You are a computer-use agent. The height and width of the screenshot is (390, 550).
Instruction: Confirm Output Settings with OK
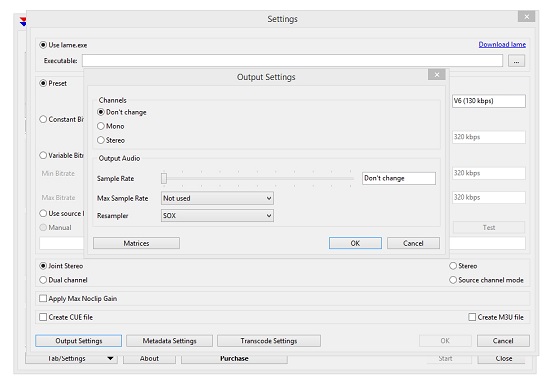coord(355,243)
